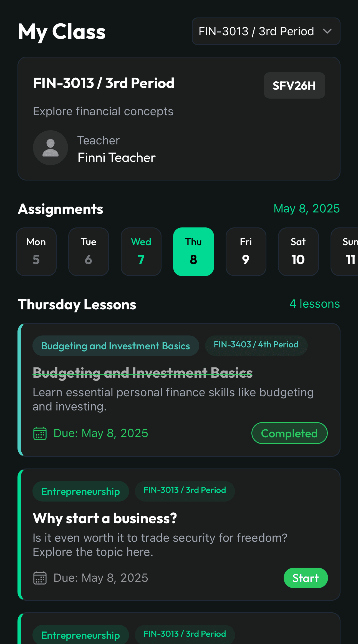Click the FIN-3013 / 3rd Period lesson tag

point(185,490)
